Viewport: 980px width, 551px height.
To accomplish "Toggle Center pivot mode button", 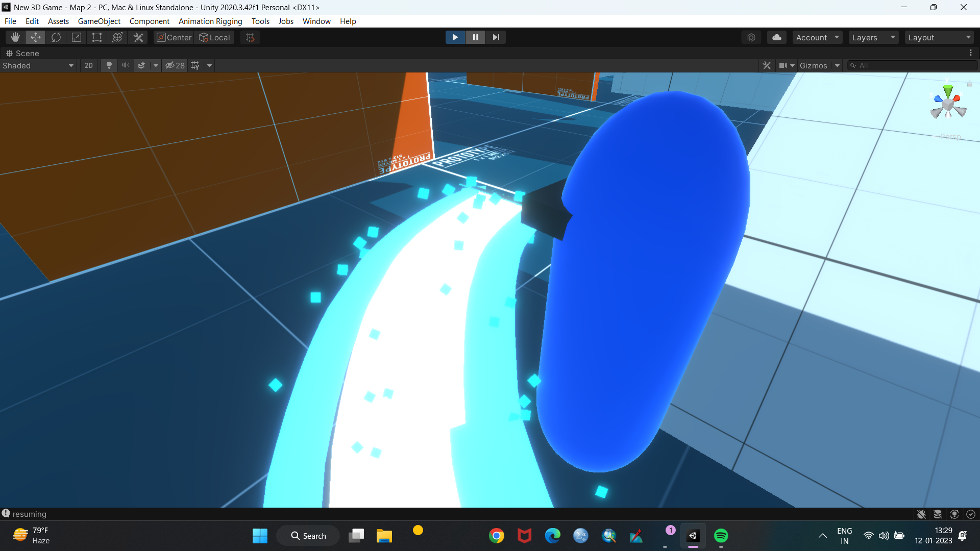I will pos(174,37).
